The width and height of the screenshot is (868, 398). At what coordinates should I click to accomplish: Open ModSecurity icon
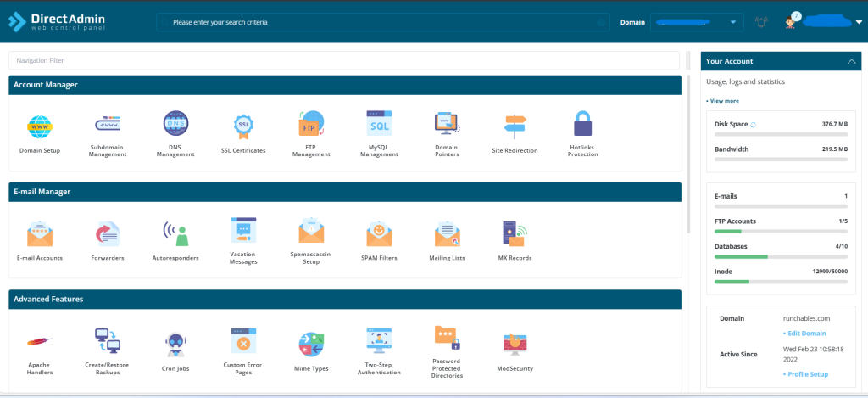[515, 344]
